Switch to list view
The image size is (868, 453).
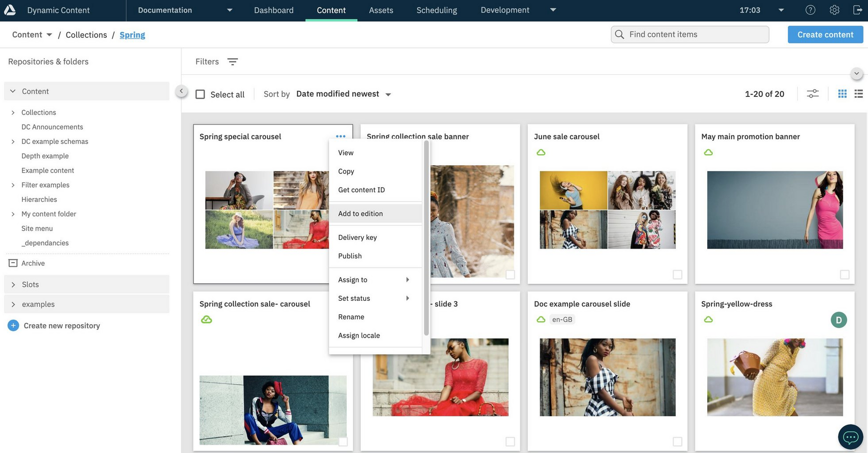point(858,94)
